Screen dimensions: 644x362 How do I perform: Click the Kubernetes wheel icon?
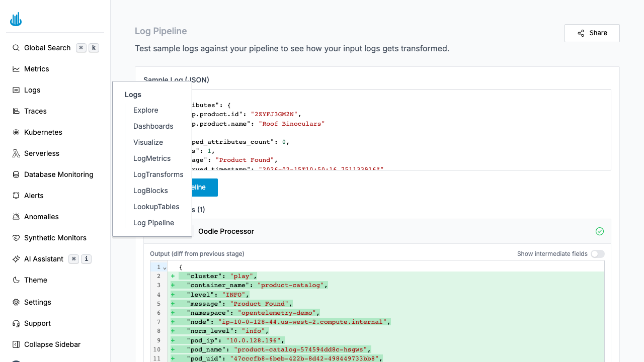tap(16, 132)
